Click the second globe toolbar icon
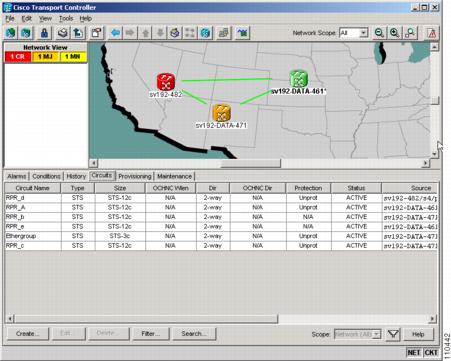 pyautogui.click(x=26, y=33)
